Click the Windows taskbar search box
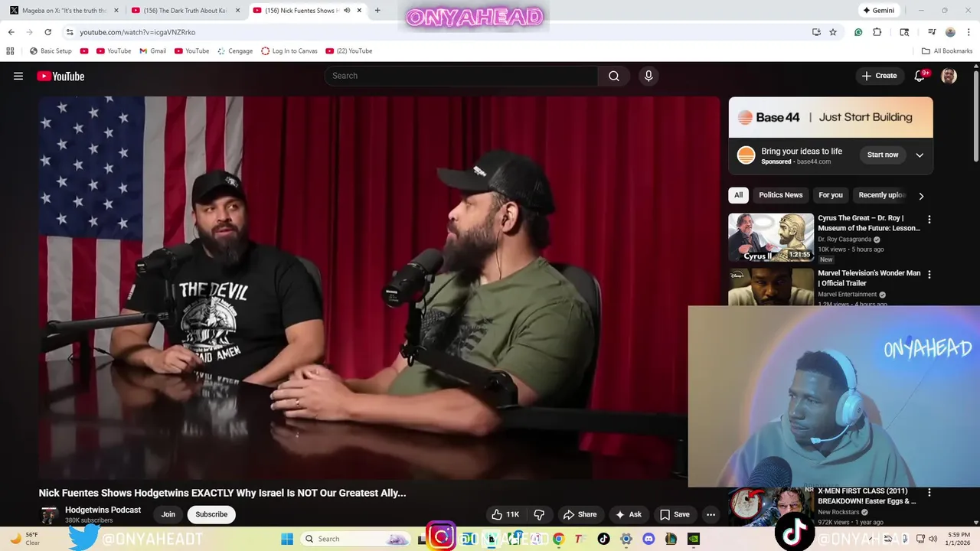Viewport: 980px width, 551px height. click(x=356, y=539)
